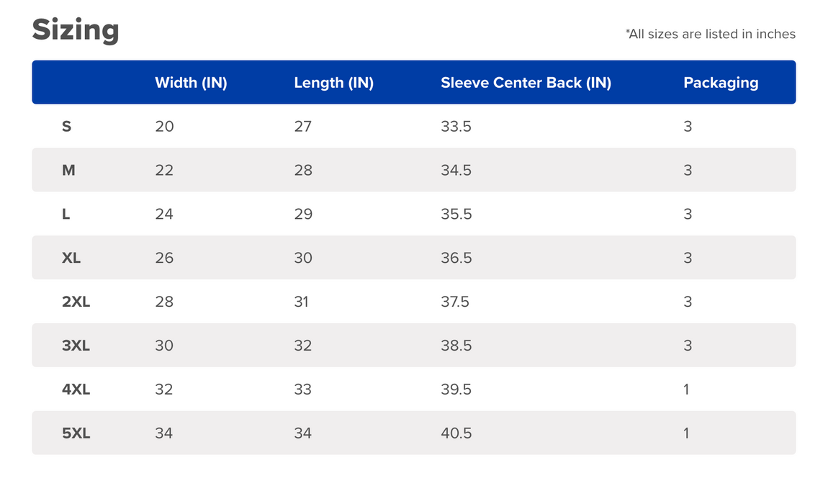The height and width of the screenshot is (504, 828).
Task: Select the width value 30 for 3XL
Action: 164,346
